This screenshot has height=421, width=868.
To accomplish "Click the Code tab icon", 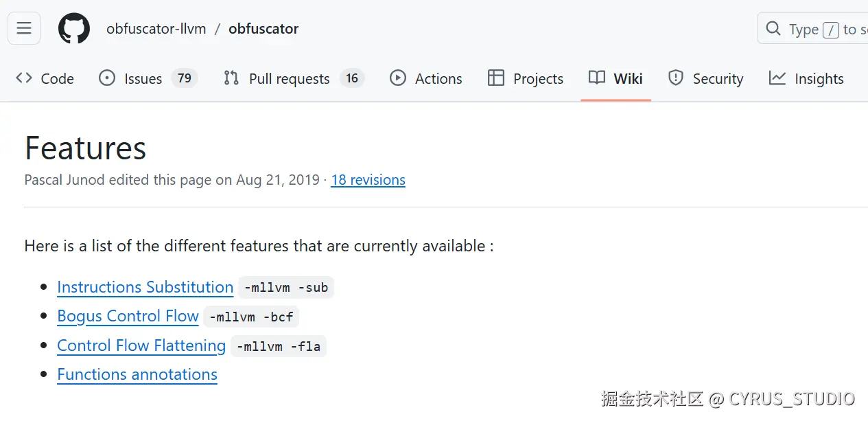I will point(24,78).
